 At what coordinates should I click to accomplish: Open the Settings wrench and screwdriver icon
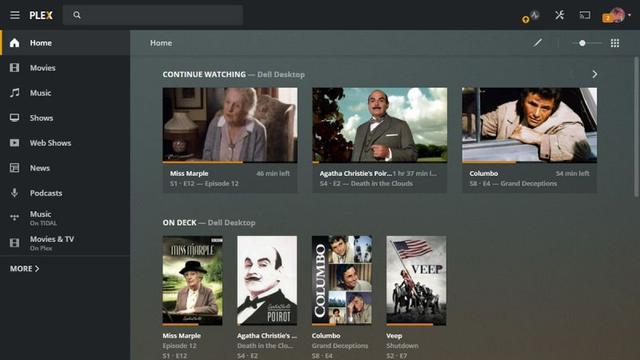[560, 15]
